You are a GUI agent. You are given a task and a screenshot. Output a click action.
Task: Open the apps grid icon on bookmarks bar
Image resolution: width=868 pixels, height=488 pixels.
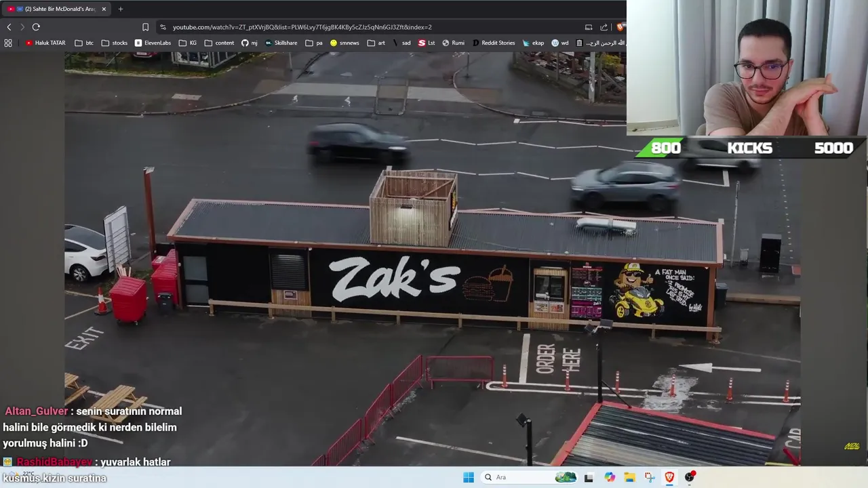(x=8, y=43)
